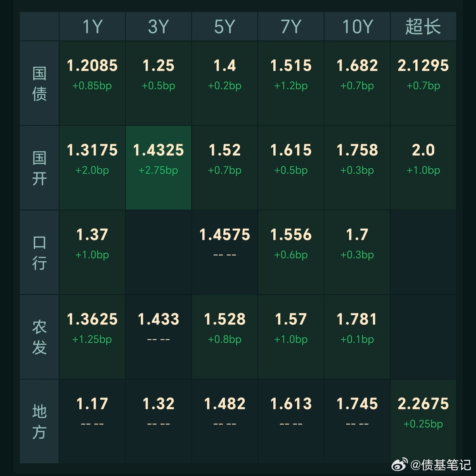Tap the 1.482 yield value
Viewport: 476px width, 476px height.
pos(225,404)
